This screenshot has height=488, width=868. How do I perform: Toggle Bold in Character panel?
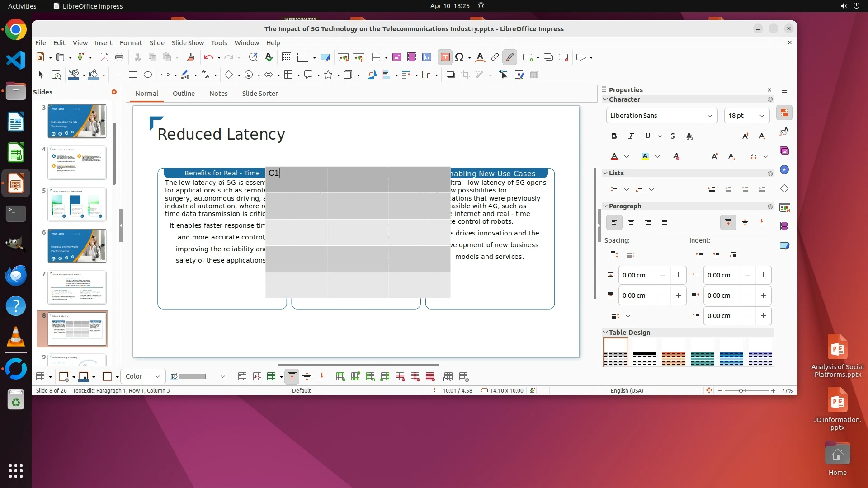click(x=614, y=136)
